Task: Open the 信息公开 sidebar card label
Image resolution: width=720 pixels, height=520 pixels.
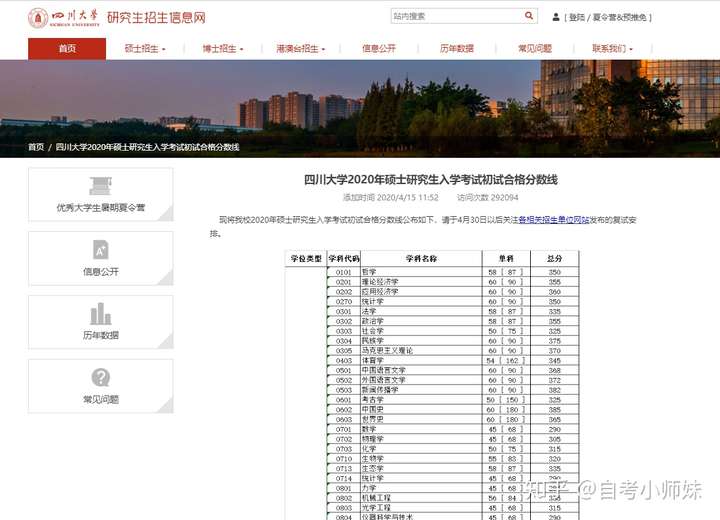Action: tap(101, 271)
